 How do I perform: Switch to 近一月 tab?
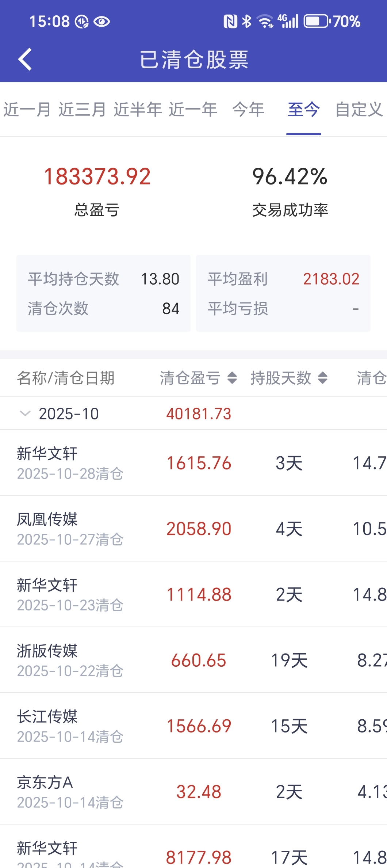tap(27, 110)
